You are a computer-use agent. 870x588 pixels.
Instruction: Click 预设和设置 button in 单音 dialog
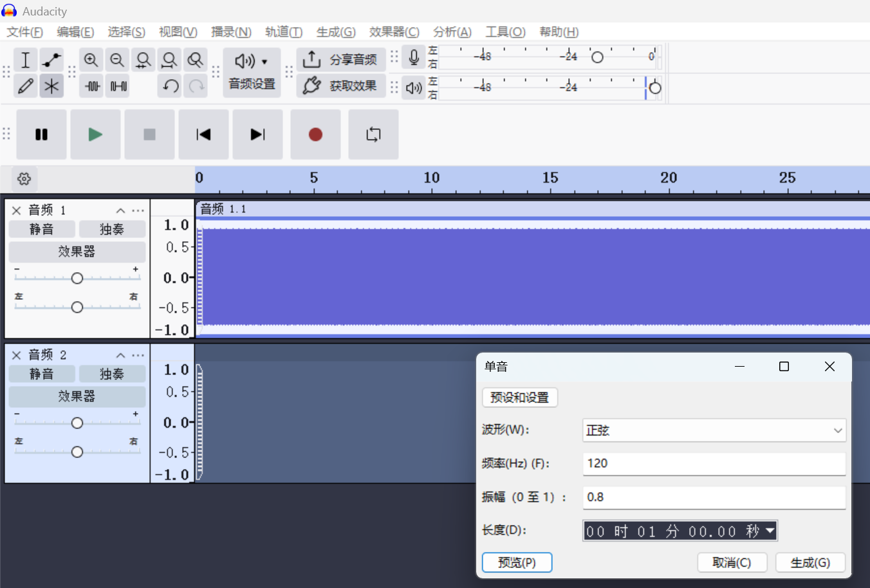pyautogui.click(x=520, y=398)
